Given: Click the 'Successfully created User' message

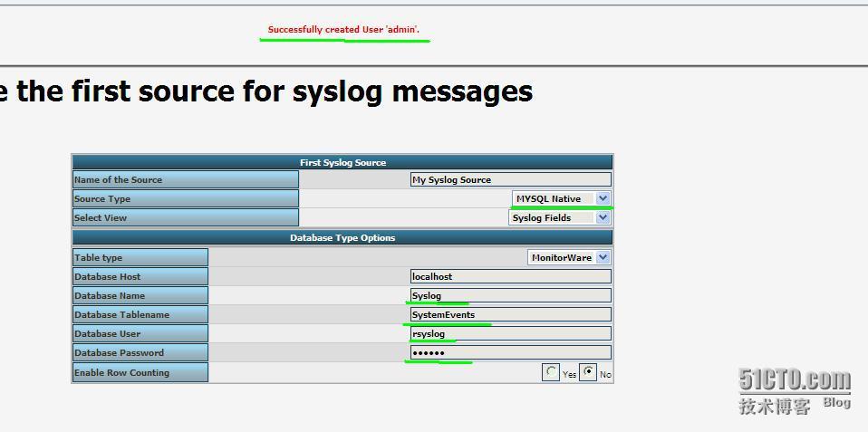Looking at the screenshot, I should tap(343, 29).
